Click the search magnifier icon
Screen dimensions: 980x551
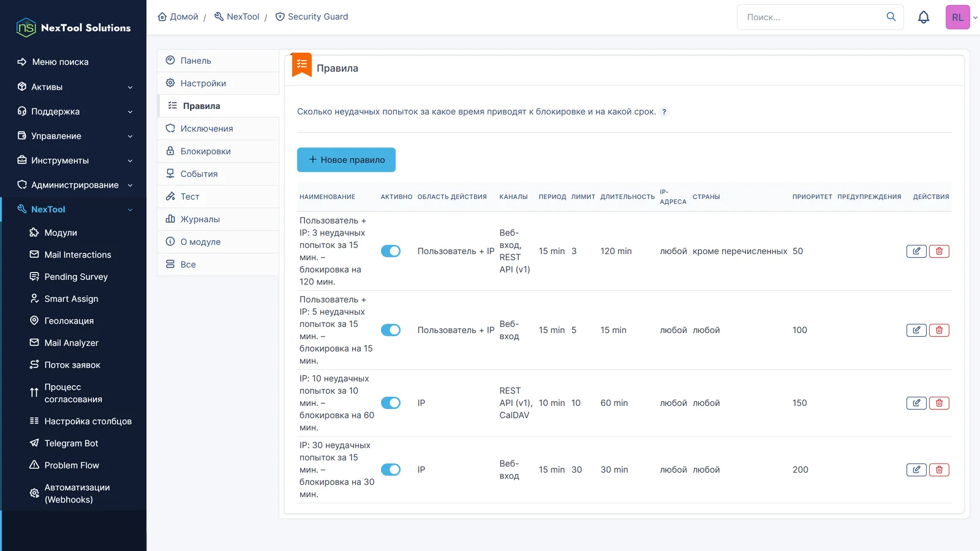pyautogui.click(x=891, y=17)
